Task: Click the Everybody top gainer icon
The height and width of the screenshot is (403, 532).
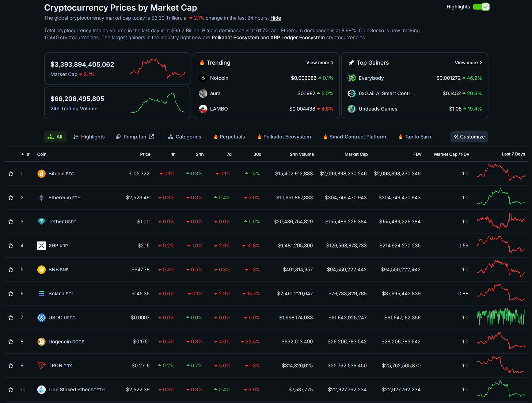Action: coord(351,78)
